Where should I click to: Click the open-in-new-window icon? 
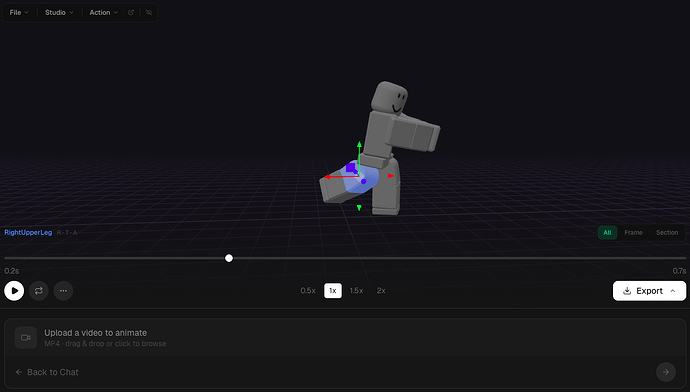pos(131,12)
